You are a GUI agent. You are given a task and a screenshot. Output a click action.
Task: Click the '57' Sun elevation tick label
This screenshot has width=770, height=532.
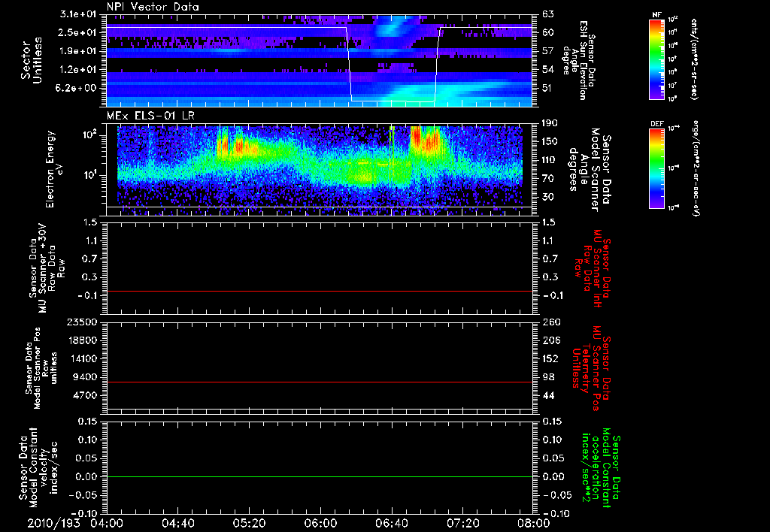click(x=548, y=51)
